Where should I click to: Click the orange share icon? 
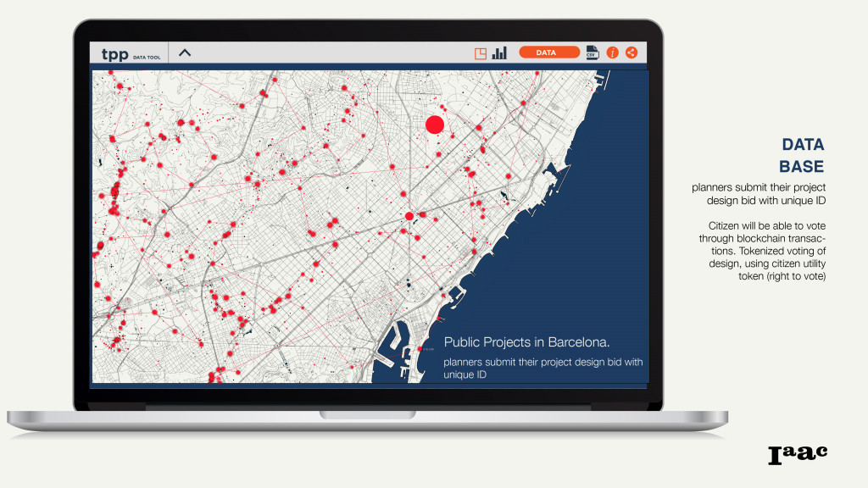632,53
